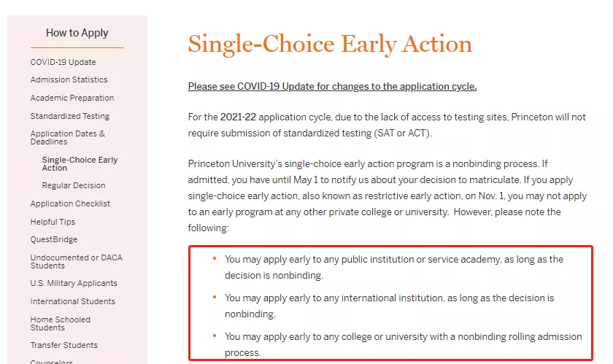Click the bullet about rolling admission process
Image resolution: width=613 pixels, height=364 pixels.
(x=403, y=344)
